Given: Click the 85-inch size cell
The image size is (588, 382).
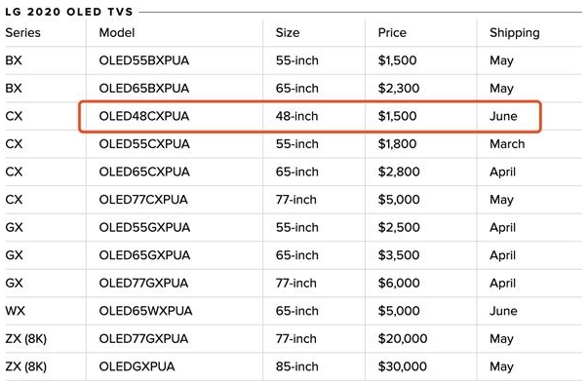Looking at the screenshot, I should (297, 366).
